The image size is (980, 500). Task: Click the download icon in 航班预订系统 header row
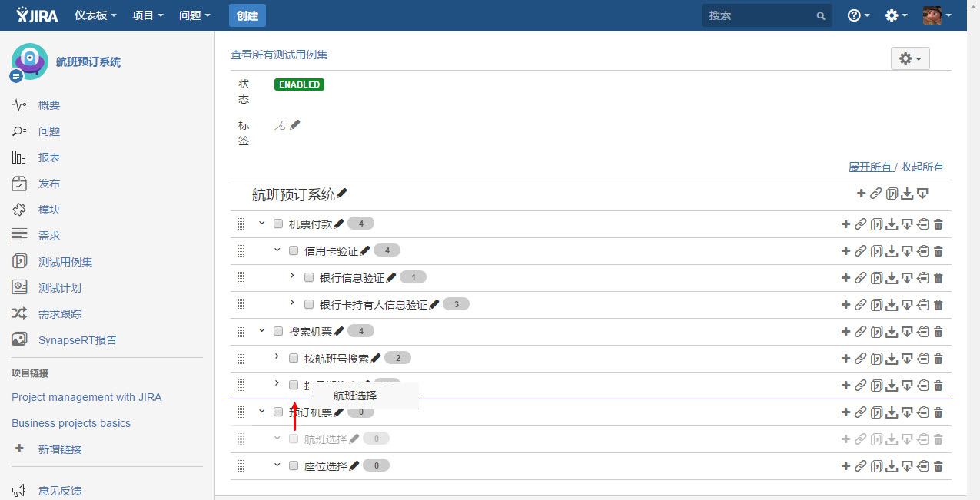(907, 194)
